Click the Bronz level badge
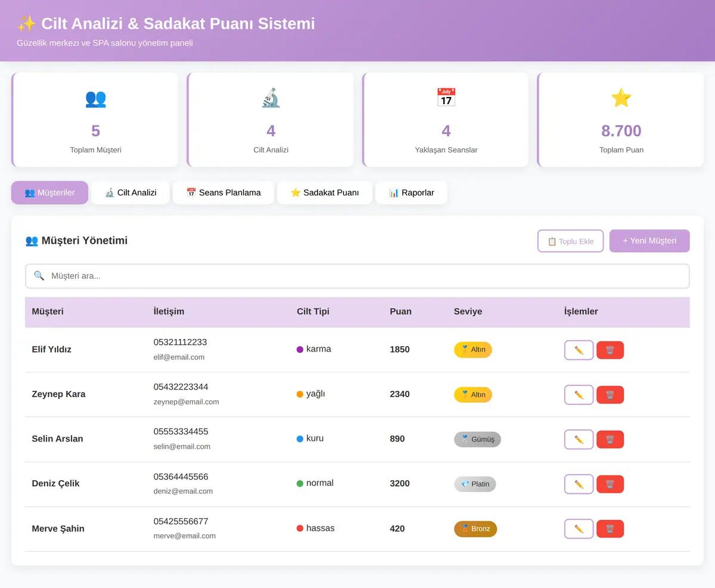Image resolution: width=715 pixels, height=588 pixels. click(475, 529)
